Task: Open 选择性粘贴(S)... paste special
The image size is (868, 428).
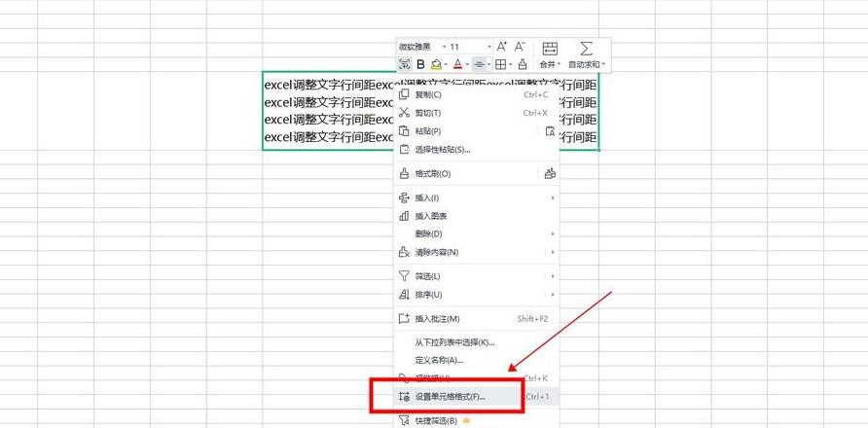Action: [x=477, y=150]
